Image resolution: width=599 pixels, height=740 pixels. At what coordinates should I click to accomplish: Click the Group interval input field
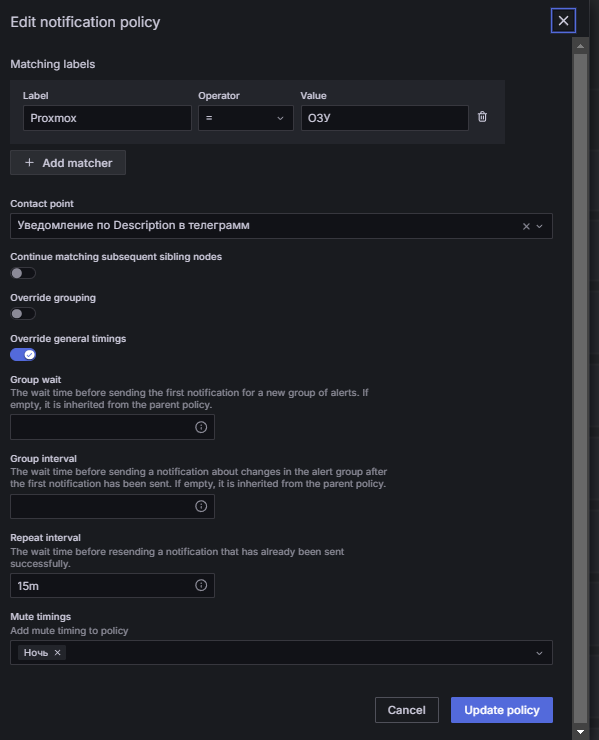(112, 506)
